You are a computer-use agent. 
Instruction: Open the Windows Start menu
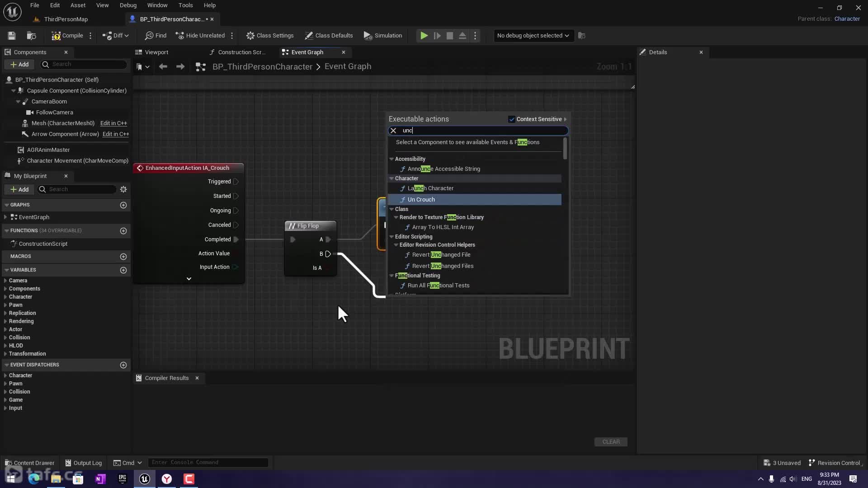11,479
